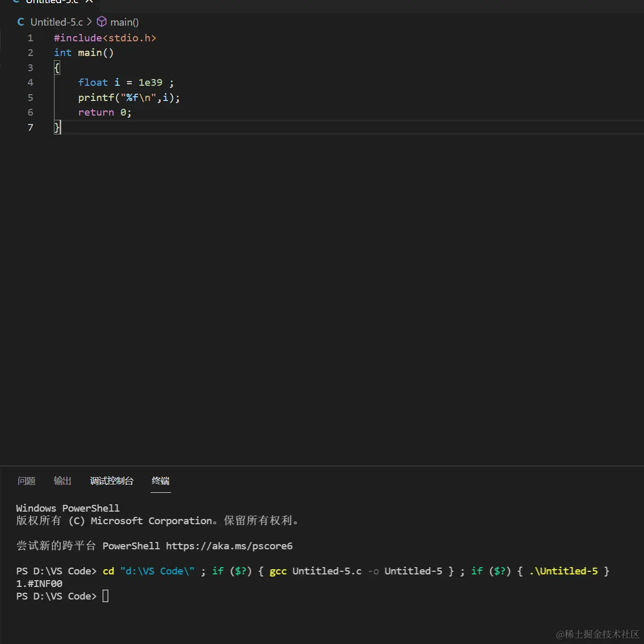Click line number 5 in gutter

pos(30,98)
